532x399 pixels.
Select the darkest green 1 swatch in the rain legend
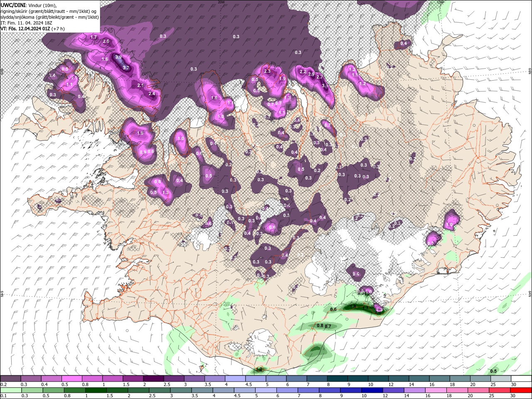[x=96, y=390]
